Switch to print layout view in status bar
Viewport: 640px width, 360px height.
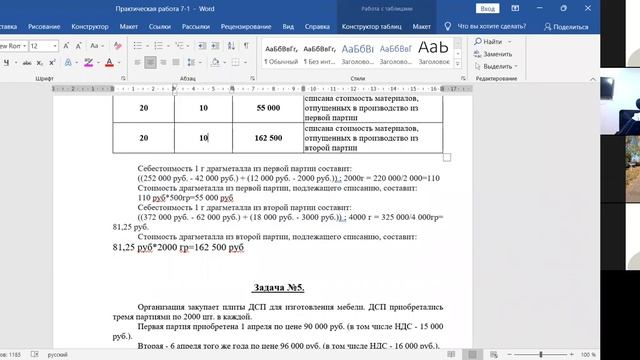pos(472,354)
